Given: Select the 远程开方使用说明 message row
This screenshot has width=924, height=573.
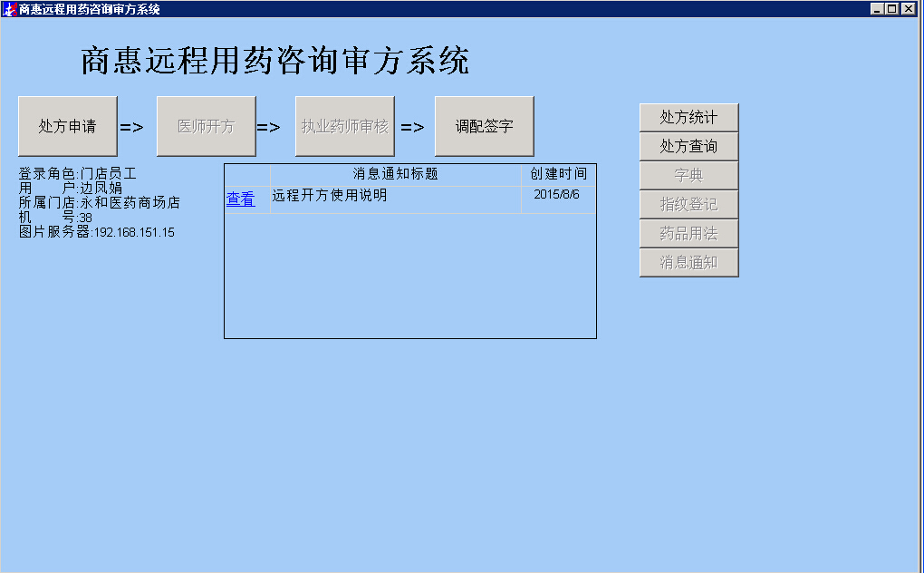Looking at the screenshot, I should click(410, 199).
